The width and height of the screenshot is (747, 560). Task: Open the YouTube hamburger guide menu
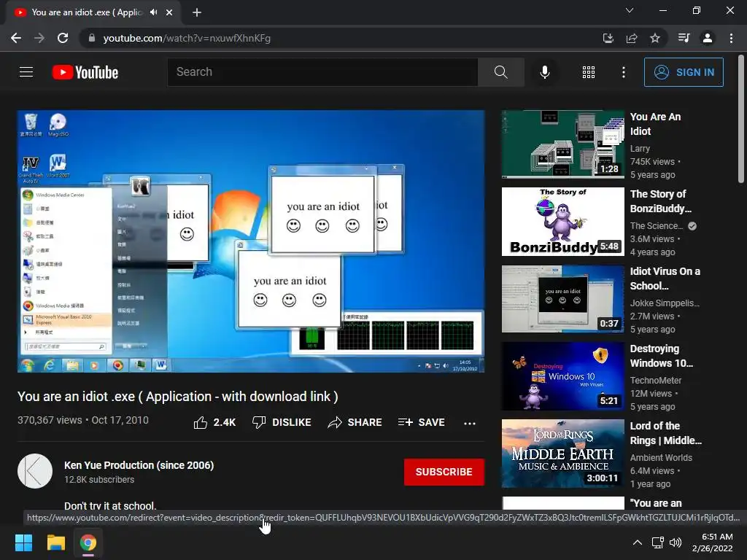(26, 72)
